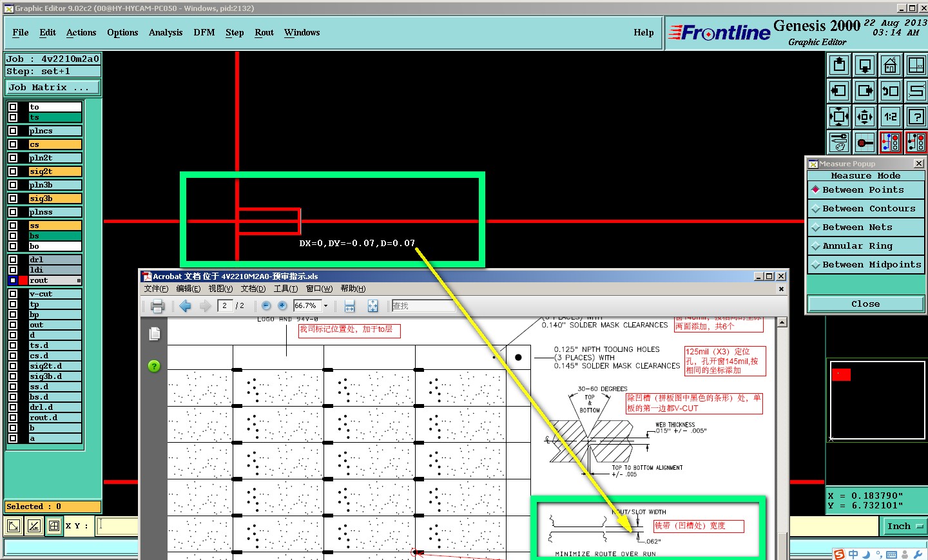Viewport: 928px width, 560px height.
Task: Click Close in Measure Popup
Action: (865, 304)
